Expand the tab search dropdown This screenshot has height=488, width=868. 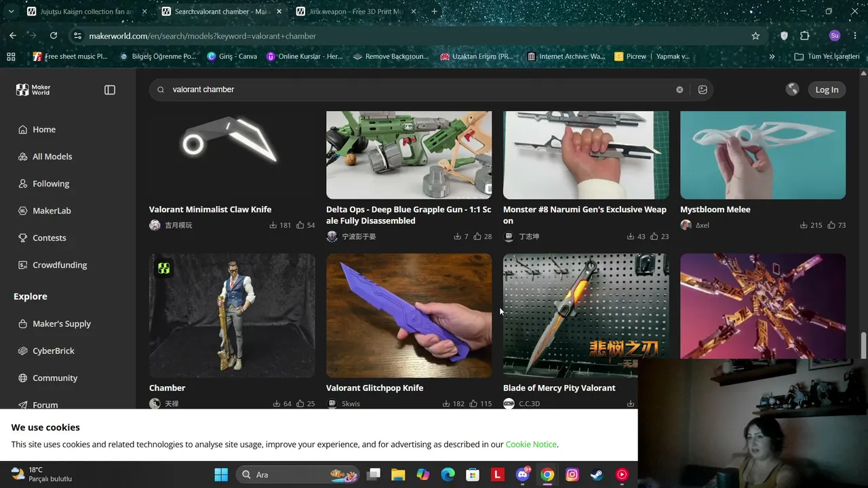pyautogui.click(x=11, y=12)
